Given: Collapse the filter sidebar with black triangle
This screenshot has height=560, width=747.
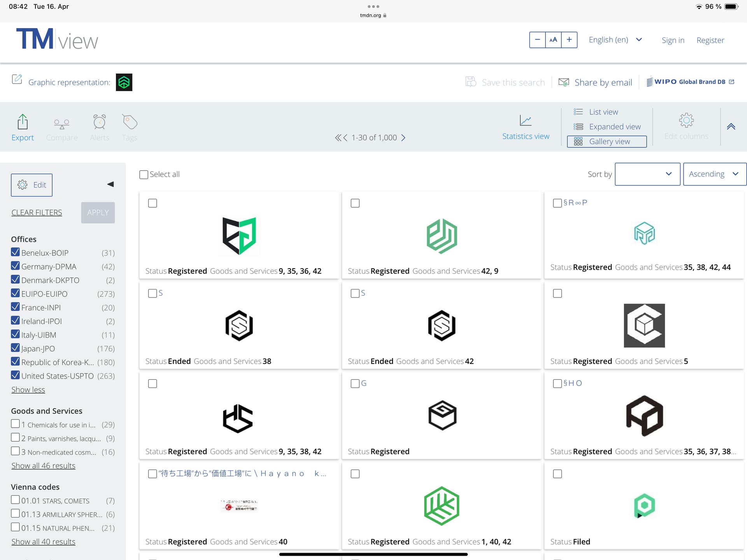Looking at the screenshot, I should coord(110,184).
